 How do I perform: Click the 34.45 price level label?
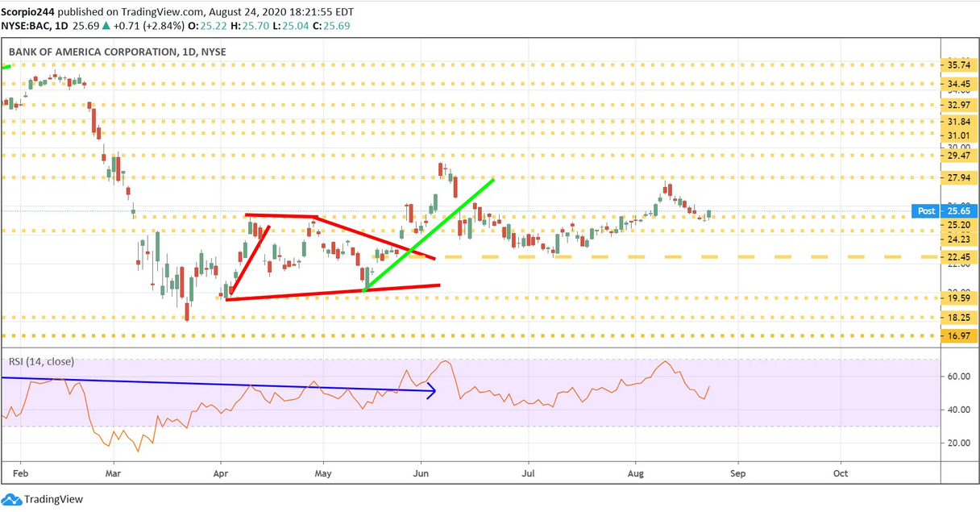click(958, 84)
